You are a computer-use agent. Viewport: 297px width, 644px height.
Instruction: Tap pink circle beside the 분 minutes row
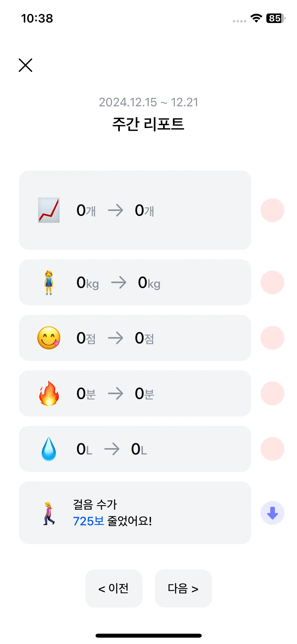[272, 393]
